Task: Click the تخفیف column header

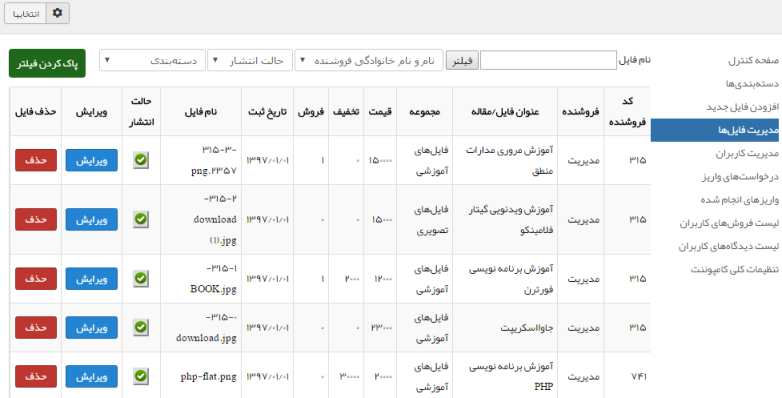Action: coord(346,112)
